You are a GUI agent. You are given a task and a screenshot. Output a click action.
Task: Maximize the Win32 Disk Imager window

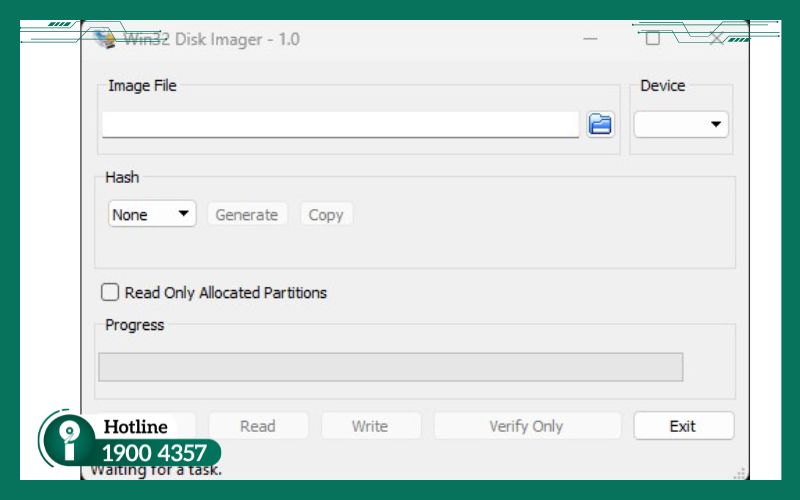pyautogui.click(x=653, y=39)
